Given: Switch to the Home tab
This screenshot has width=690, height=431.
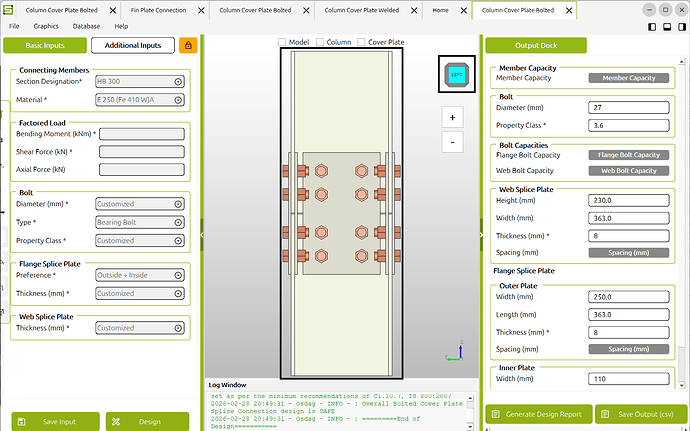Looking at the screenshot, I should click(x=440, y=9).
